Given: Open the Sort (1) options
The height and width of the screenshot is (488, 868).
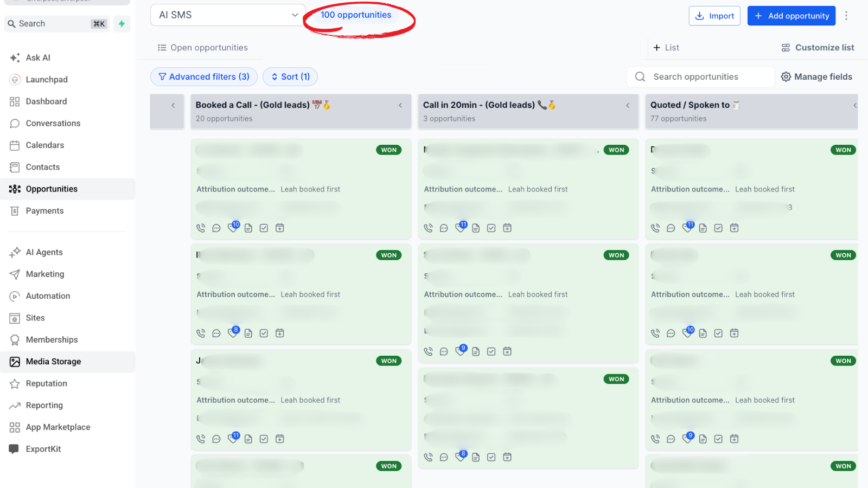Looking at the screenshot, I should pyautogui.click(x=290, y=76).
